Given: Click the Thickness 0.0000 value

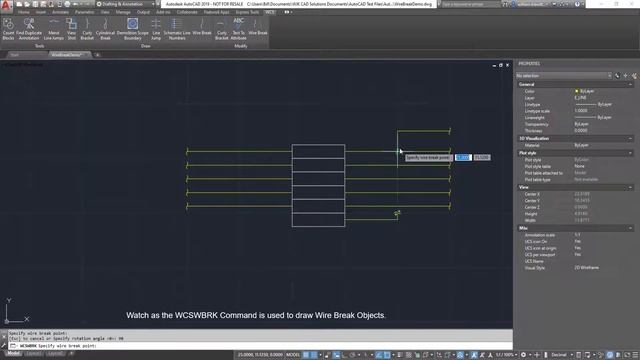Looking at the screenshot, I should [x=581, y=131].
